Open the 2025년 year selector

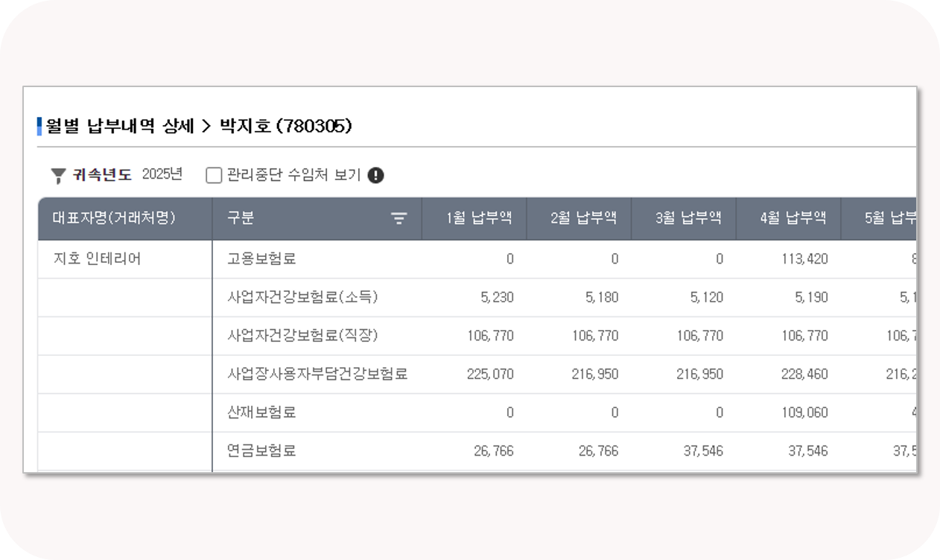[162, 174]
